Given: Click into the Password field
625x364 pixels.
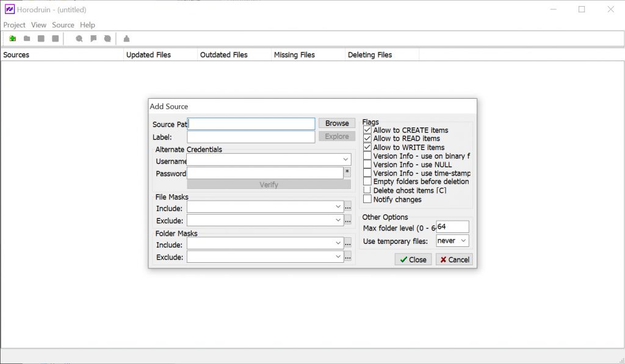Looking at the screenshot, I should point(265,173).
